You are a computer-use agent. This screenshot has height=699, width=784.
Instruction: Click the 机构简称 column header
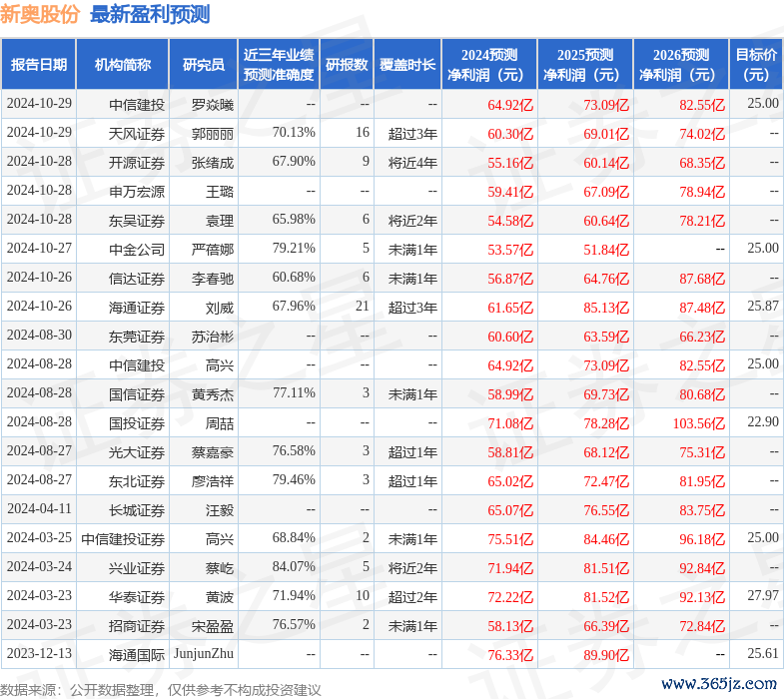click(x=123, y=65)
